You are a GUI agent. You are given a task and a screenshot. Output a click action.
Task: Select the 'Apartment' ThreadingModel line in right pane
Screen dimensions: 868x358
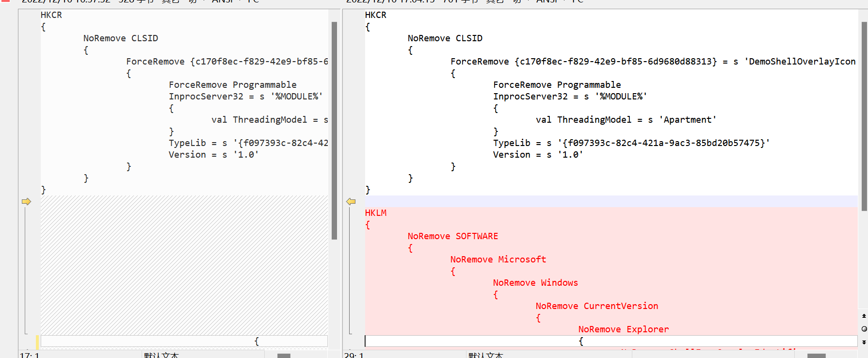pyautogui.click(x=626, y=120)
